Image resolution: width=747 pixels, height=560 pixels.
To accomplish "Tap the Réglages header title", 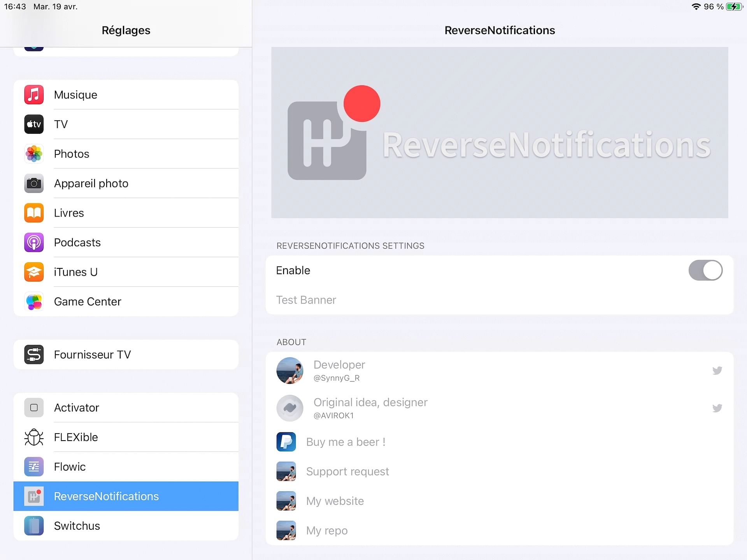I will coord(126,30).
